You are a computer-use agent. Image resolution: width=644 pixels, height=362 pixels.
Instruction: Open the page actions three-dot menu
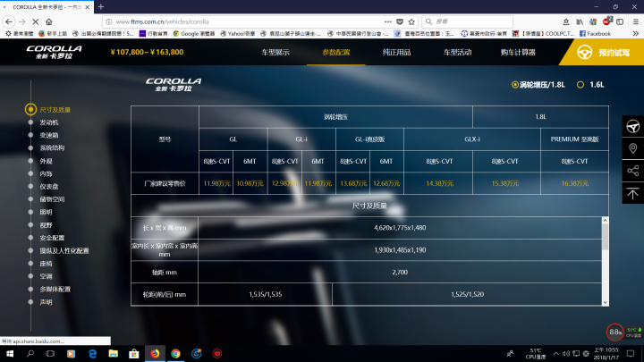pyautogui.click(x=387, y=21)
